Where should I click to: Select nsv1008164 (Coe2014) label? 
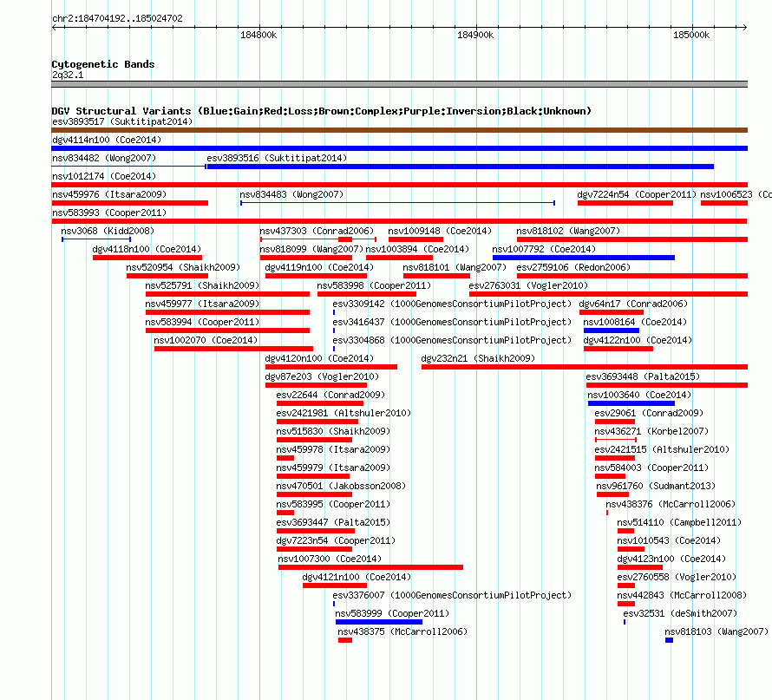point(635,322)
